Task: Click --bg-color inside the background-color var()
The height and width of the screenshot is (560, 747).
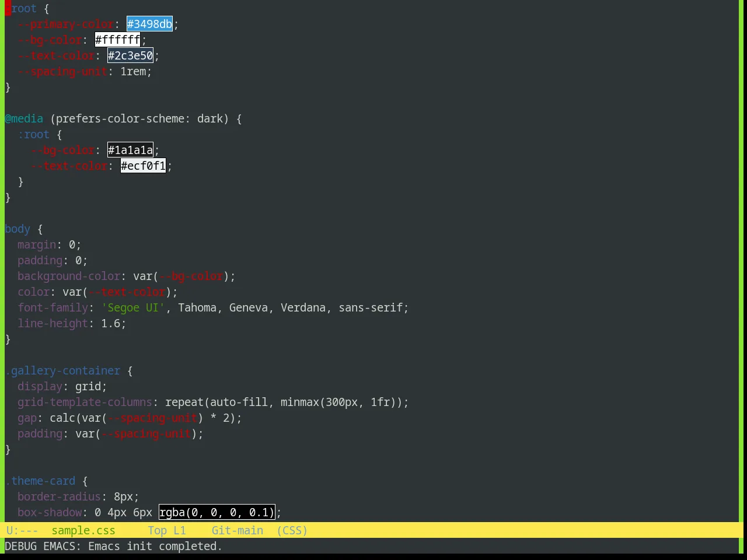Action: click(191, 276)
